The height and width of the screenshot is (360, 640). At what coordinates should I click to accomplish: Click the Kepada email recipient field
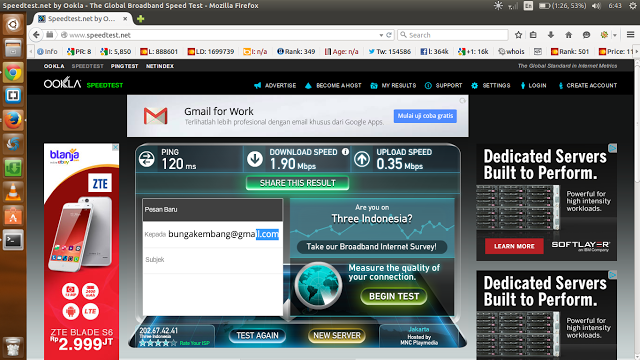[x=212, y=234]
